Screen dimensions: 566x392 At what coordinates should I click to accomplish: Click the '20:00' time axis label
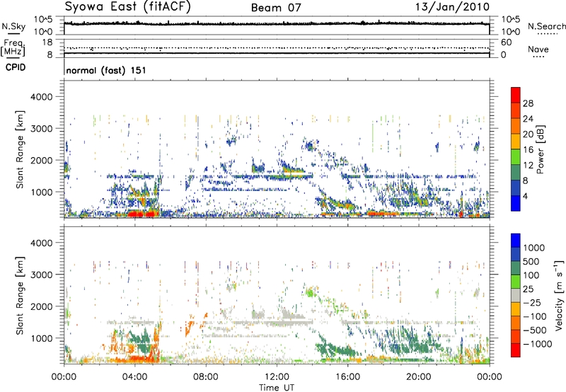(418, 377)
